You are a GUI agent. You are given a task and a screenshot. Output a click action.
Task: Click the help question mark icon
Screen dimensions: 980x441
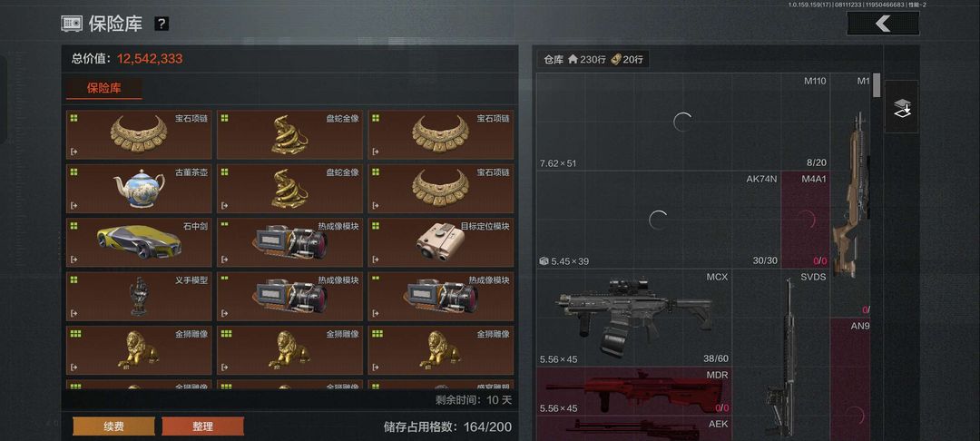point(162,24)
